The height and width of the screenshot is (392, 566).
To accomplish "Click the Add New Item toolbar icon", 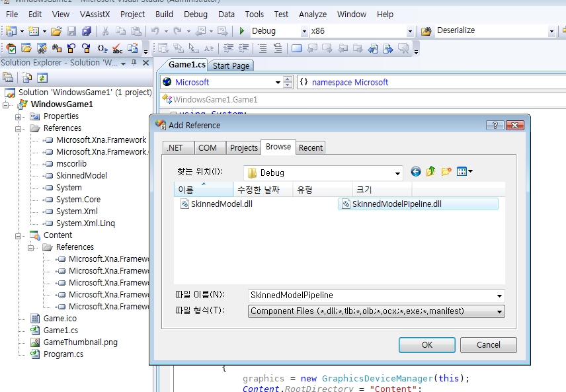I will point(34,31).
